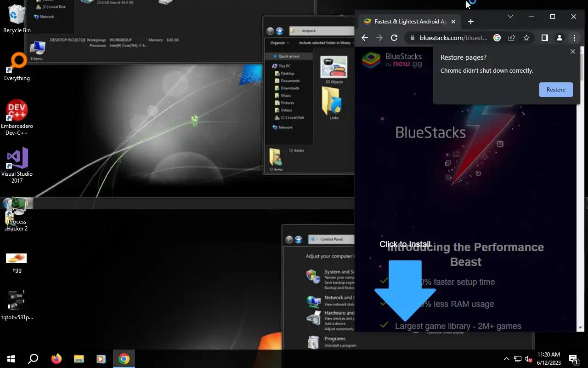The width and height of the screenshot is (588, 368).
Task: Open Chrome tab search dropdown
Action: pos(510,17)
